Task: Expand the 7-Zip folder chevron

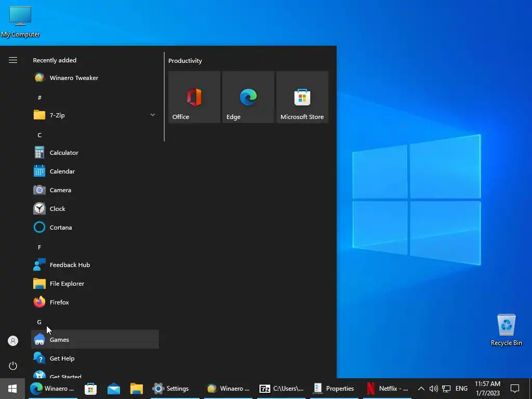Action: pos(153,115)
